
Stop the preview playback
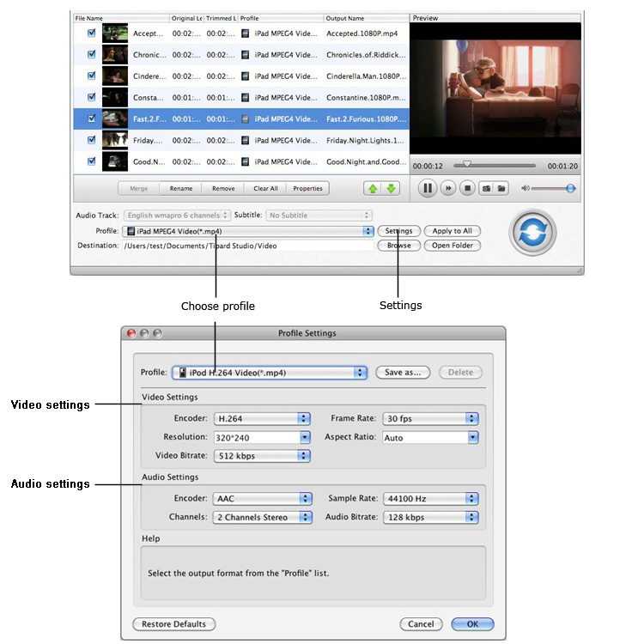tap(467, 188)
